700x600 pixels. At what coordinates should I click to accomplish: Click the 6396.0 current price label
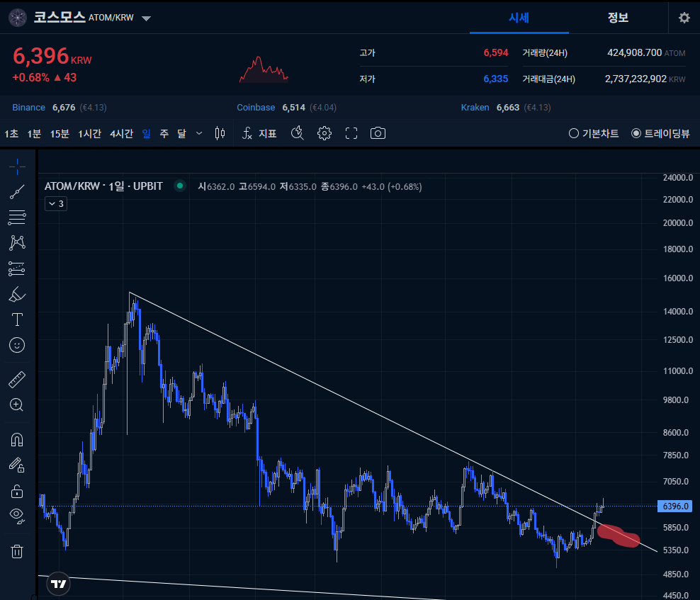[x=674, y=506]
